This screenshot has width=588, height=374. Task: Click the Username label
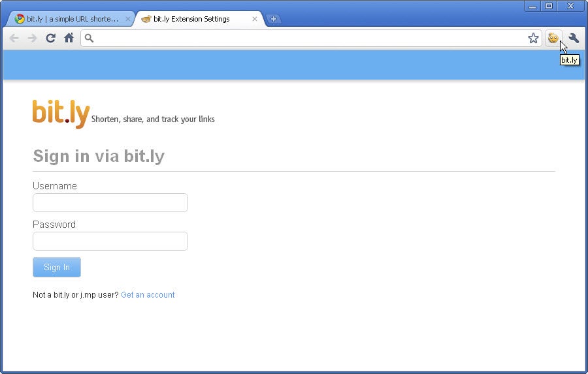[x=55, y=186]
